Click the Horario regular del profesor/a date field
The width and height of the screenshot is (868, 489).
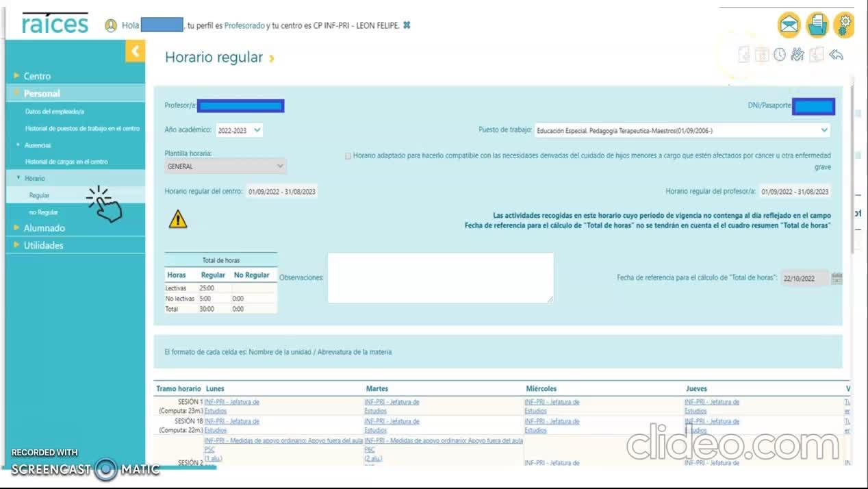795,192
